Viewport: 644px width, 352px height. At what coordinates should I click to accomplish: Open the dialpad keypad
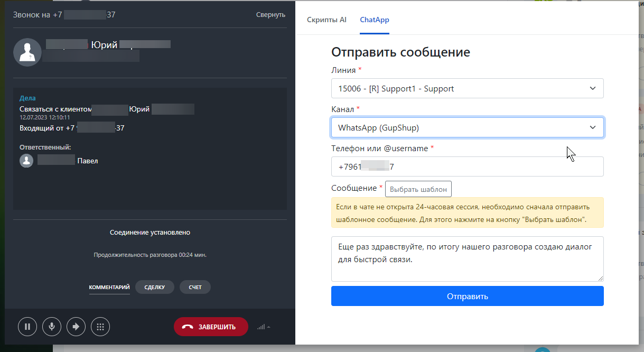pyautogui.click(x=100, y=327)
